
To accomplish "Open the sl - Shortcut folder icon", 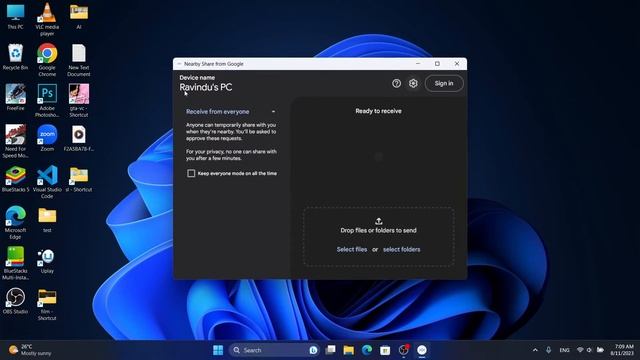I will click(x=79, y=179).
